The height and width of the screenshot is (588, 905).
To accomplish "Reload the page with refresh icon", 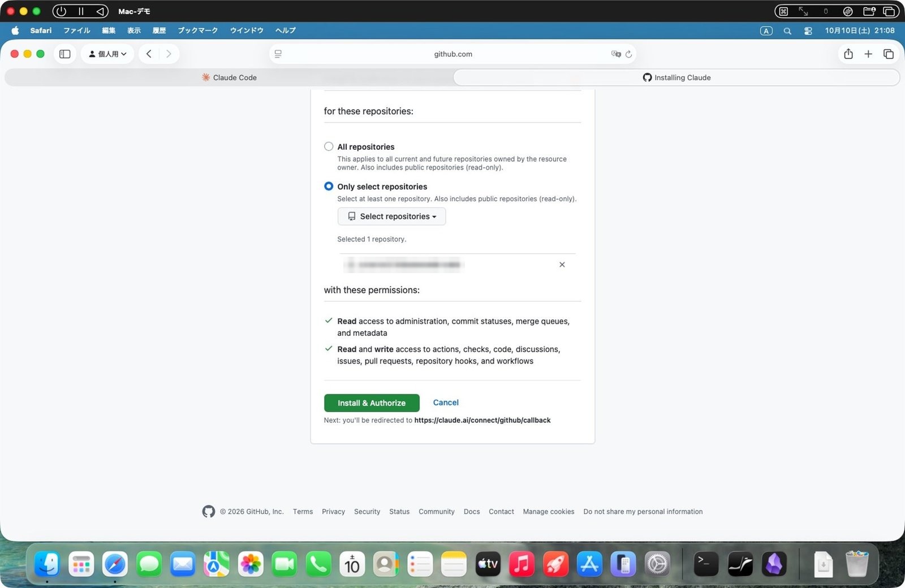I will tap(628, 54).
